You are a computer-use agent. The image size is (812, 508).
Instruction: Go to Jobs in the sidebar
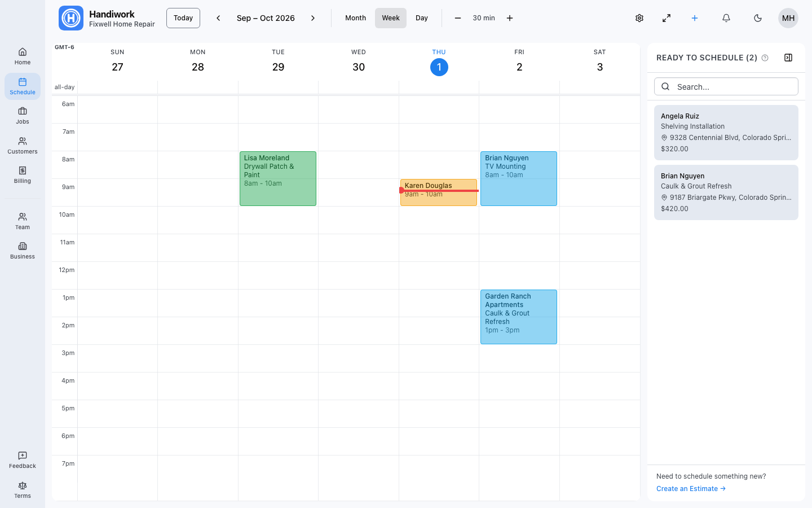[x=23, y=116]
